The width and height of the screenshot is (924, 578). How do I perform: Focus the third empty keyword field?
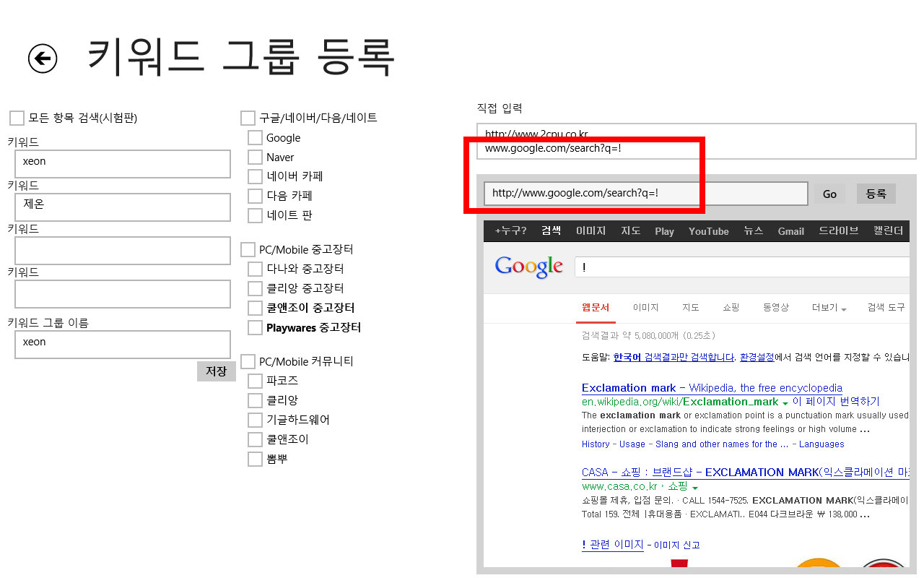(x=123, y=251)
